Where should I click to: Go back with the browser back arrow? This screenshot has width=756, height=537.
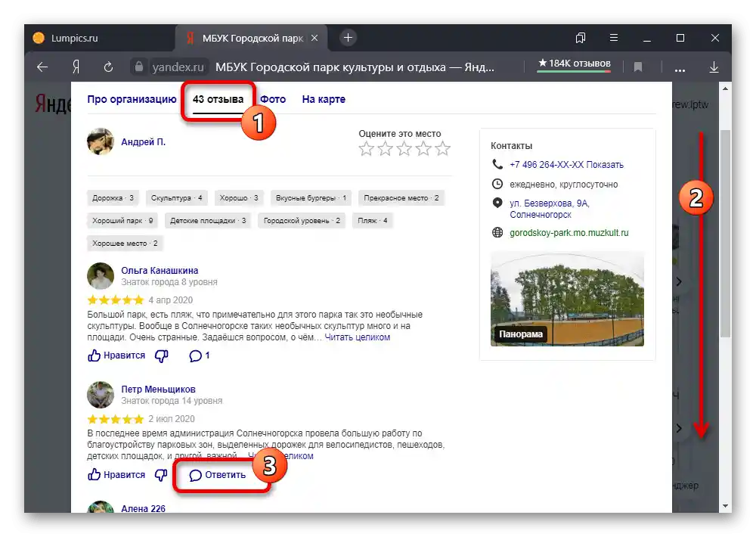(42, 67)
